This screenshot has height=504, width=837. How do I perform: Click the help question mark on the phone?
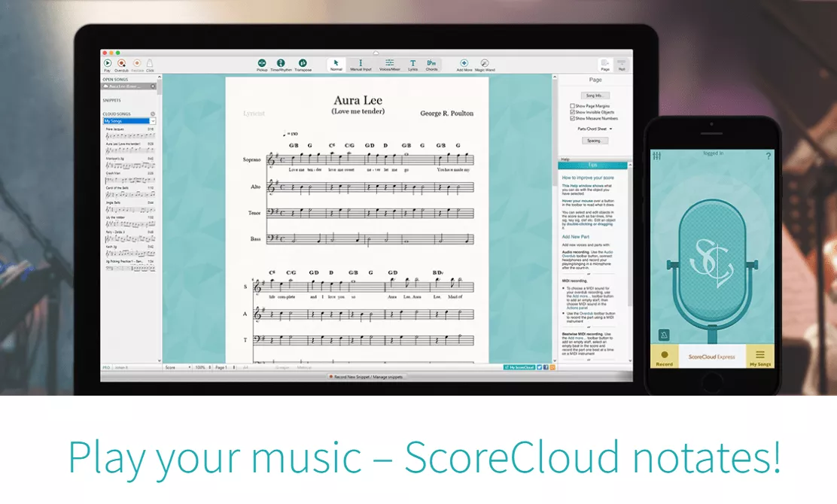coord(769,156)
